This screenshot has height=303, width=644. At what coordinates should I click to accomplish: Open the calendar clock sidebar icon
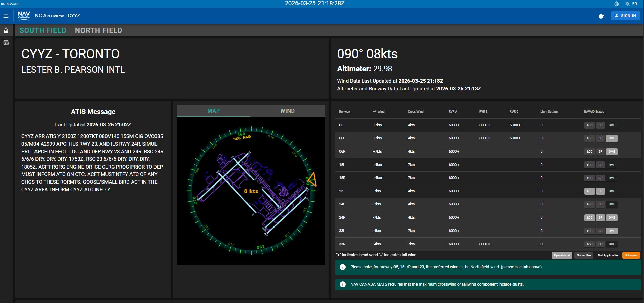[x=6, y=43]
